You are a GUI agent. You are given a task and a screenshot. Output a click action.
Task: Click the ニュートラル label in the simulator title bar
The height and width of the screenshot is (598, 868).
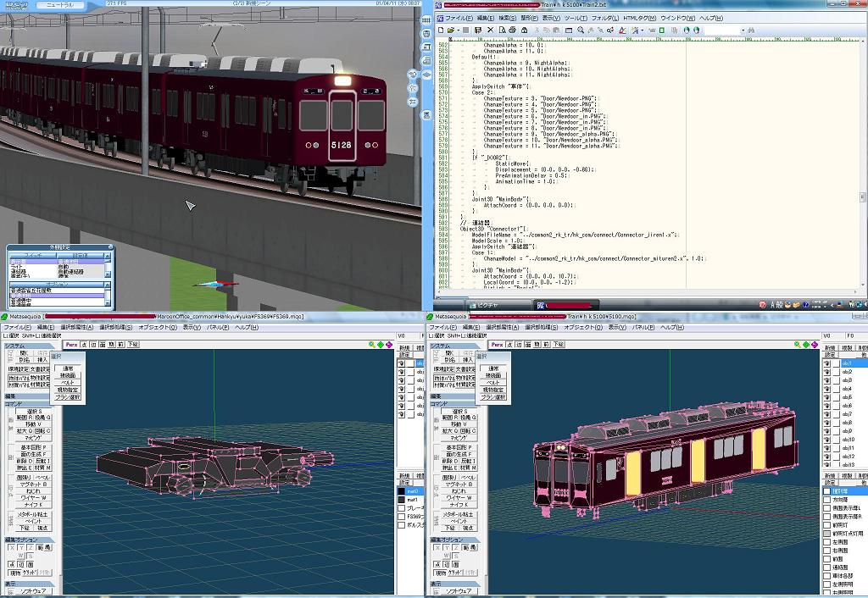pos(58,5)
